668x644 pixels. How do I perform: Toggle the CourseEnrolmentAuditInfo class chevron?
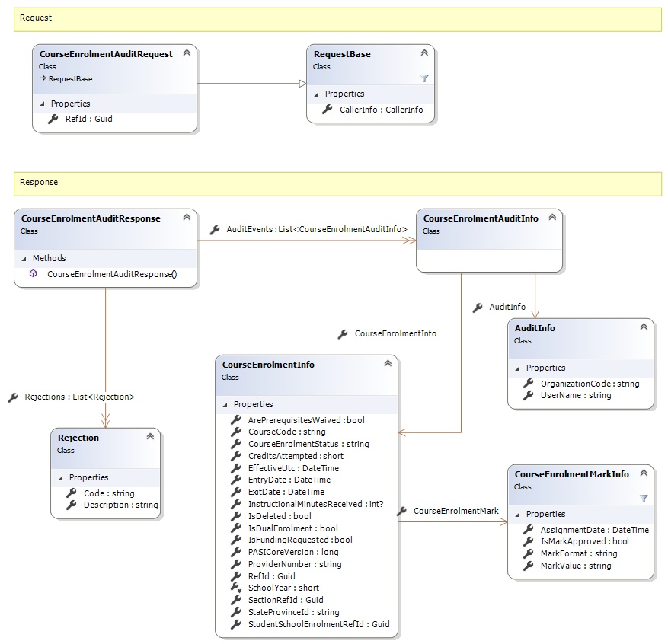[552, 218]
